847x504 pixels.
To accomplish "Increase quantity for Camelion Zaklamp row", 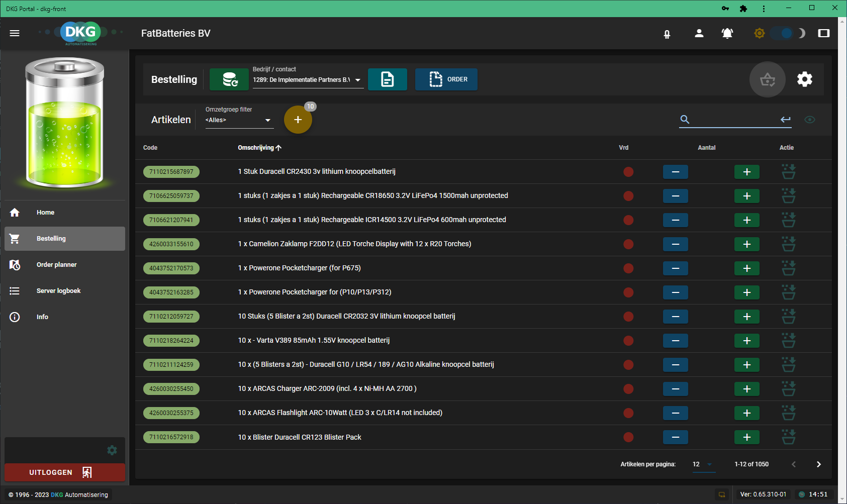I will pyautogui.click(x=747, y=244).
